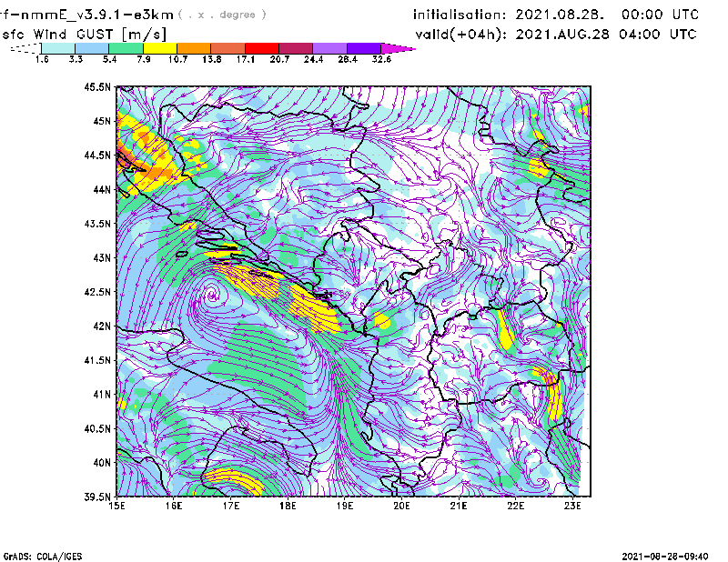Click the 41.5N latitude label
The height and width of the screenshot is (562, 728).
point(97,360)
